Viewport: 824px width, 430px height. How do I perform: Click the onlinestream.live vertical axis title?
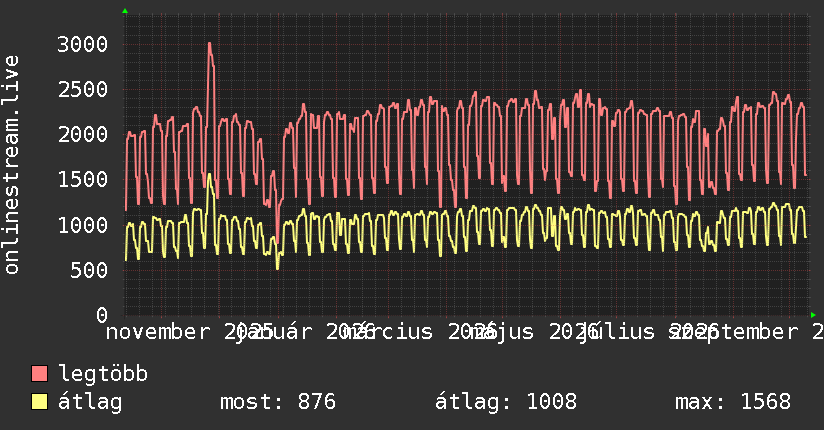(x=11, y=165)
